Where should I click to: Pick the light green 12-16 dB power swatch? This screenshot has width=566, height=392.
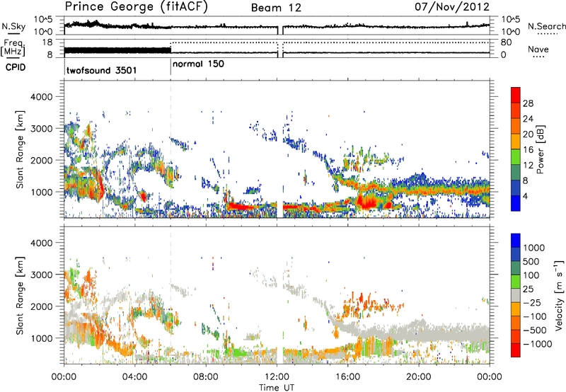tap(516, 156)
